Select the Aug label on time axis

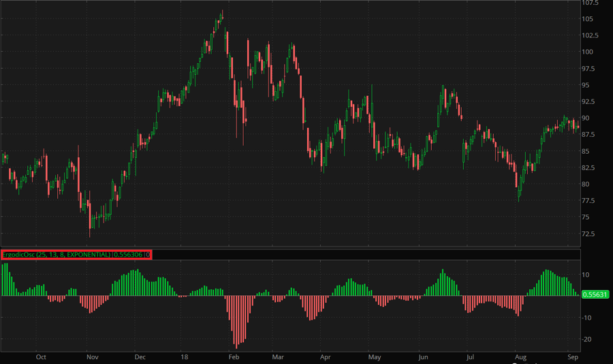[x=521, y=356]
